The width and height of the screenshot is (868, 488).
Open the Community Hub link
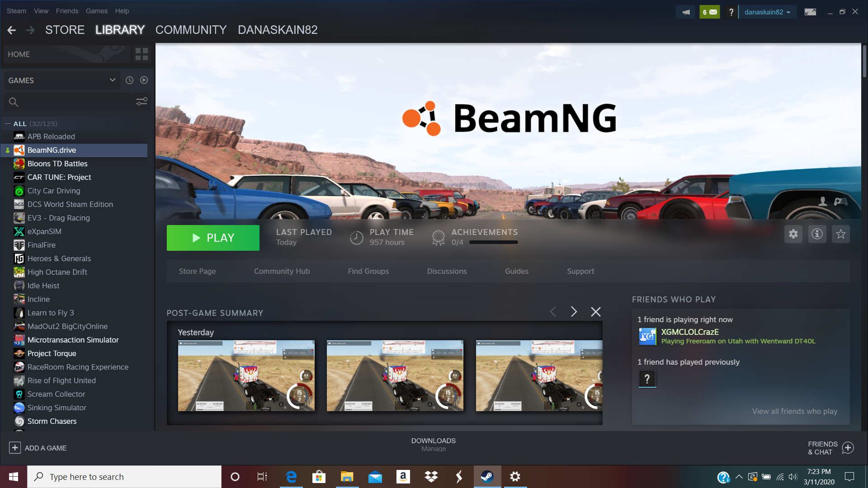click(282, 271)
